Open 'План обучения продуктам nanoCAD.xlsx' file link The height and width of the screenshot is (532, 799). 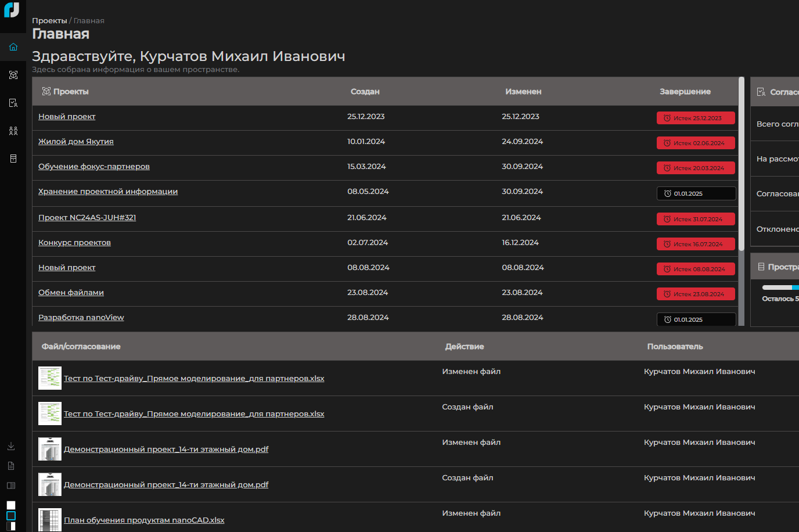[144, 520]
